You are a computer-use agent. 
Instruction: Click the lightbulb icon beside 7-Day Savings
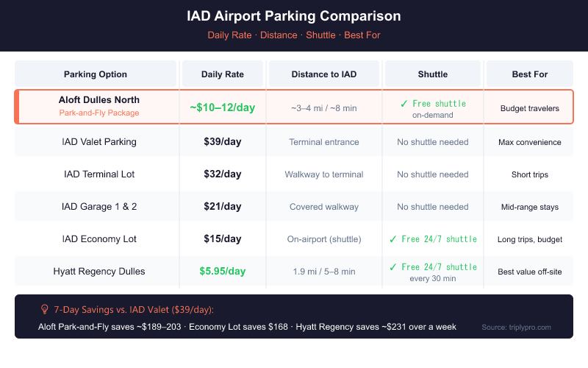[44, 310]
